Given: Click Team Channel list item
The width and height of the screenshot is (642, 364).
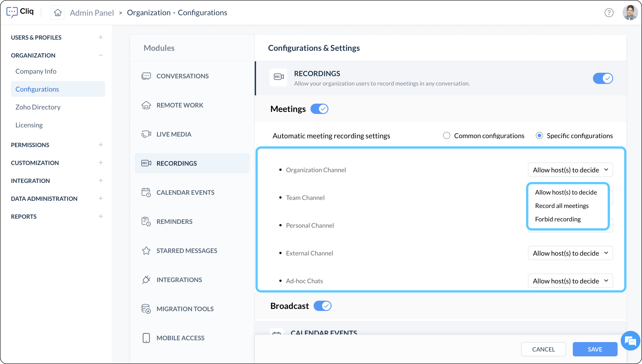Looking at the screenshot, I should (x=305, y=197).
